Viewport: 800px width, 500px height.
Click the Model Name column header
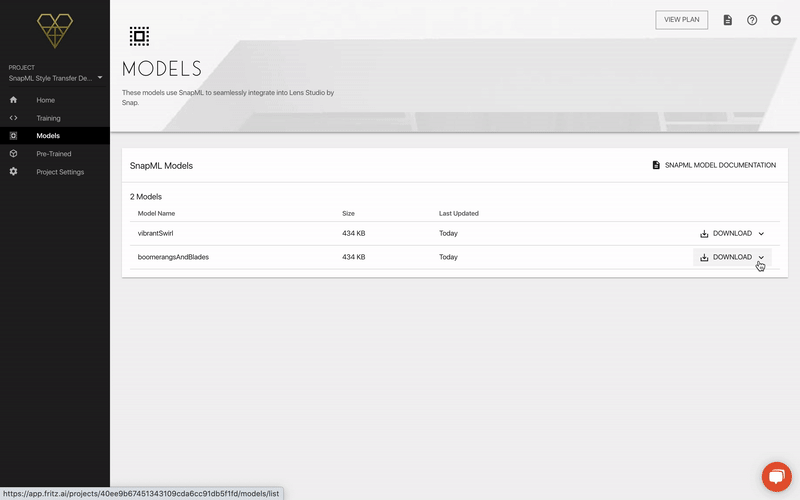pos(156,213)
